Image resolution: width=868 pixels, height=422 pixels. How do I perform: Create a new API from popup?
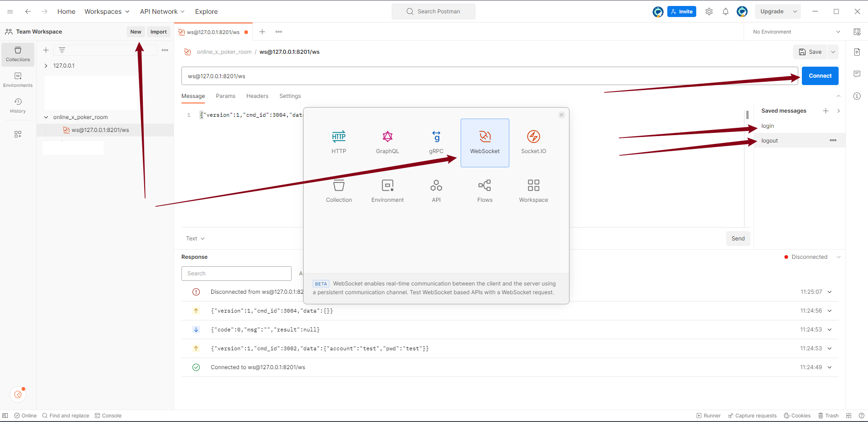tap(436, 191)
